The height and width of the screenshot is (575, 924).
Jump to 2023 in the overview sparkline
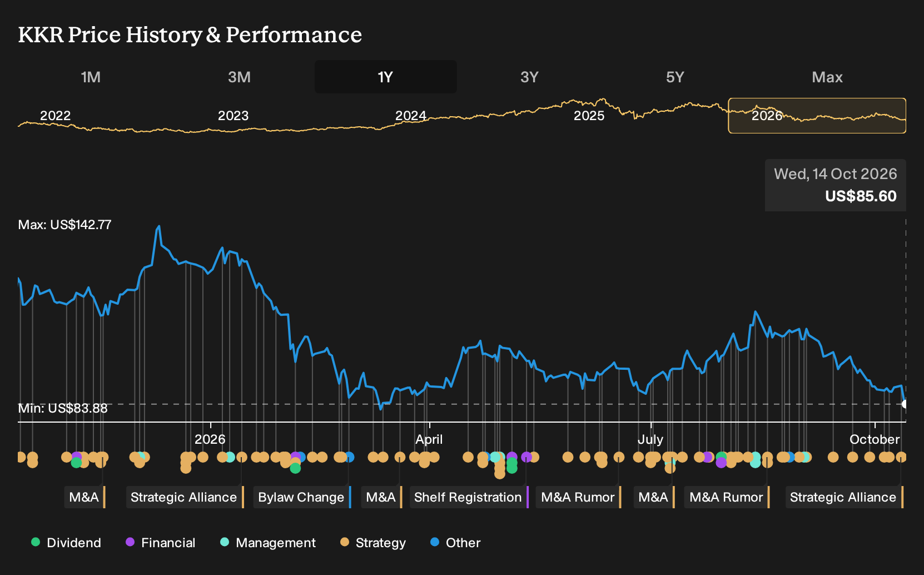click(233, 116)
